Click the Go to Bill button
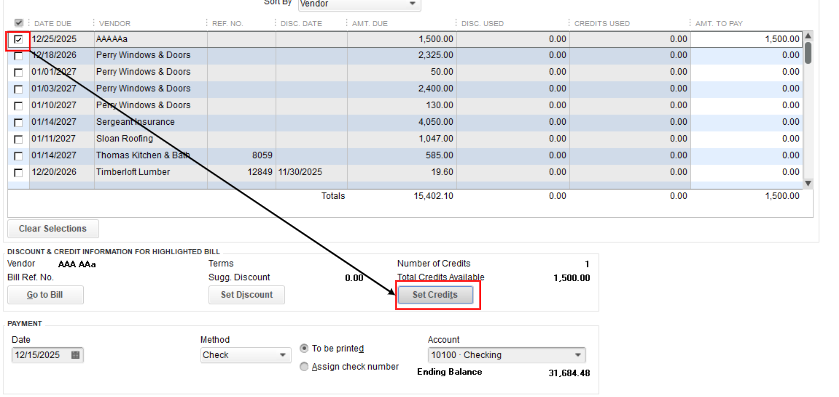Screen dimensions: 839x397 [45, 295]
